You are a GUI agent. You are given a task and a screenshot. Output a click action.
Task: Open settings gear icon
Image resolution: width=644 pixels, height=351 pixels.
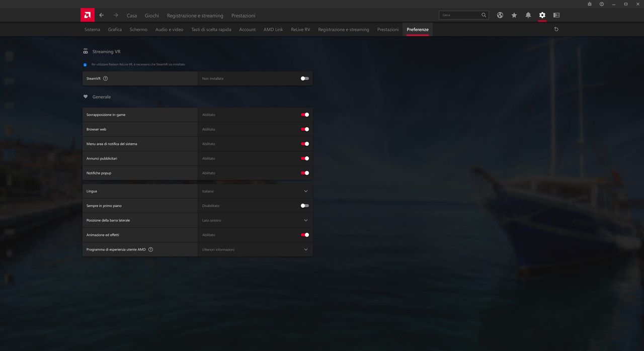[542, 15]
